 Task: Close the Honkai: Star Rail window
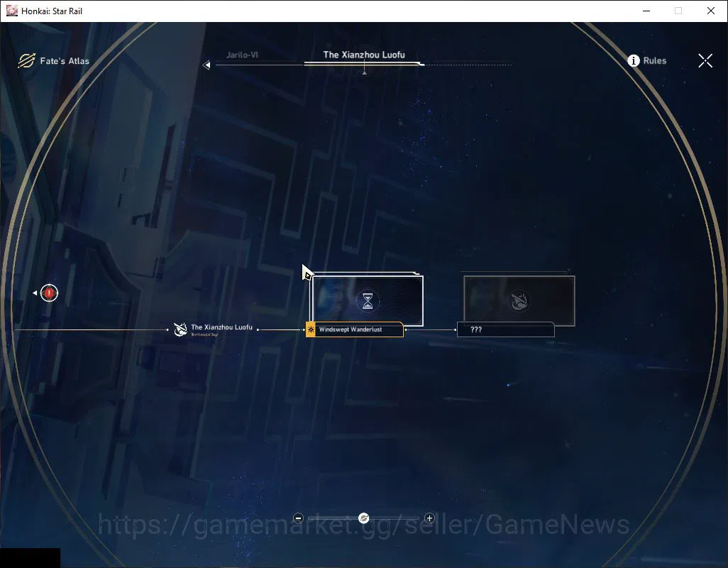point(710,11)
